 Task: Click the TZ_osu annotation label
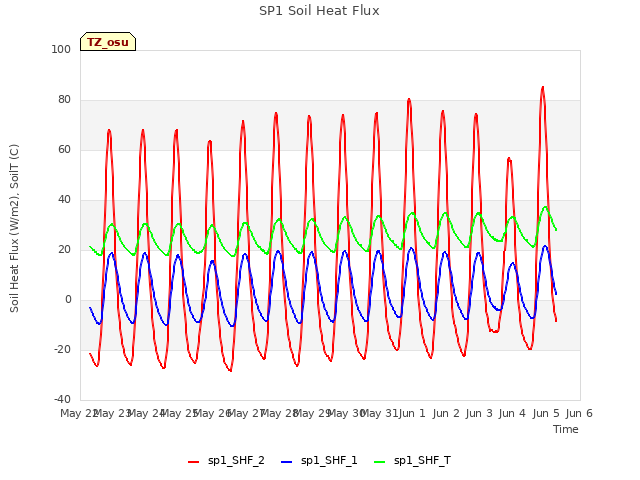(108, 42)
